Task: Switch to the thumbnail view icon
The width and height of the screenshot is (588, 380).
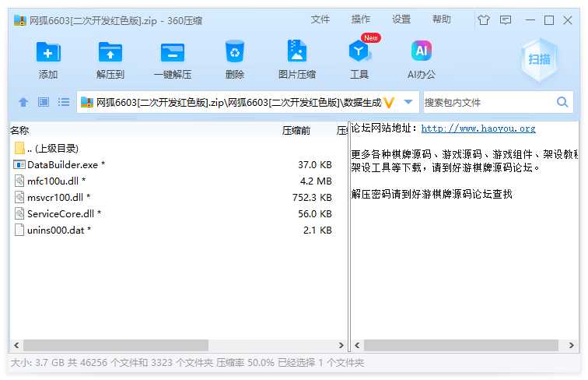Action: 44,102
